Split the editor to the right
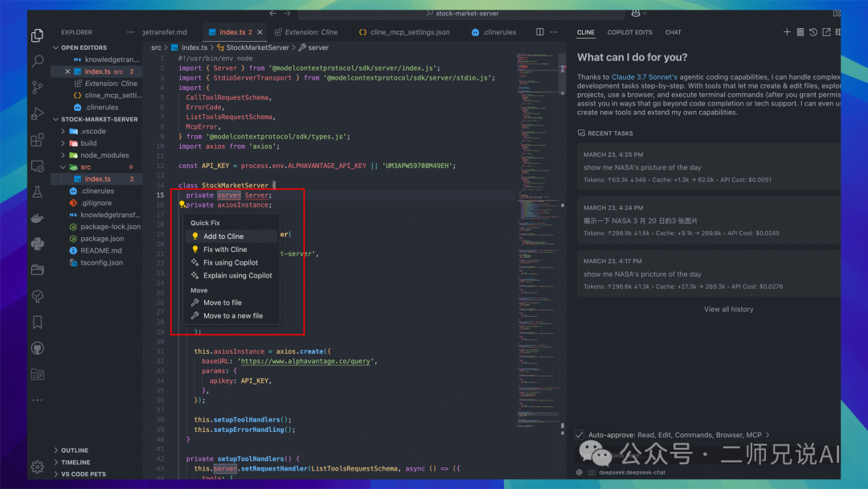868x489 pixels. tap(540, 32)
